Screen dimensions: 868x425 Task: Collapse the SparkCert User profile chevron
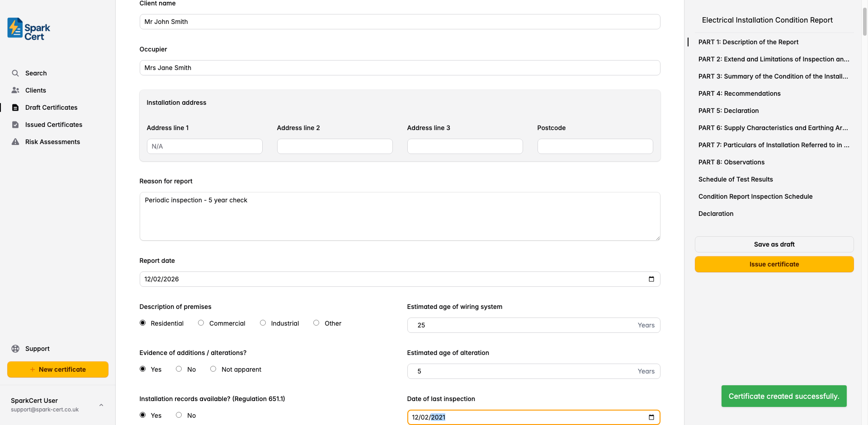tap(101, 405)
